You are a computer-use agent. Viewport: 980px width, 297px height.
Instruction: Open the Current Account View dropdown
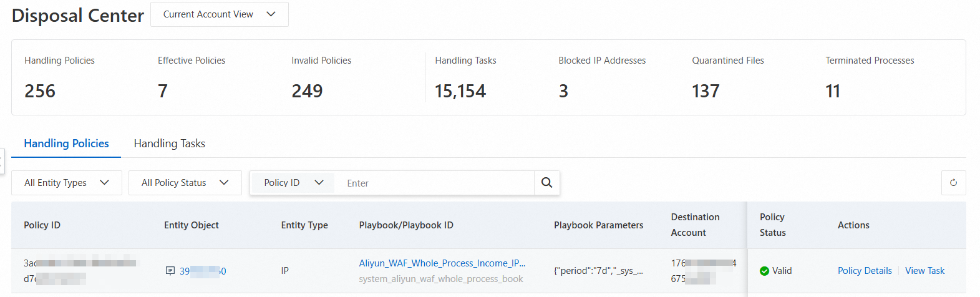click(220, 14)
